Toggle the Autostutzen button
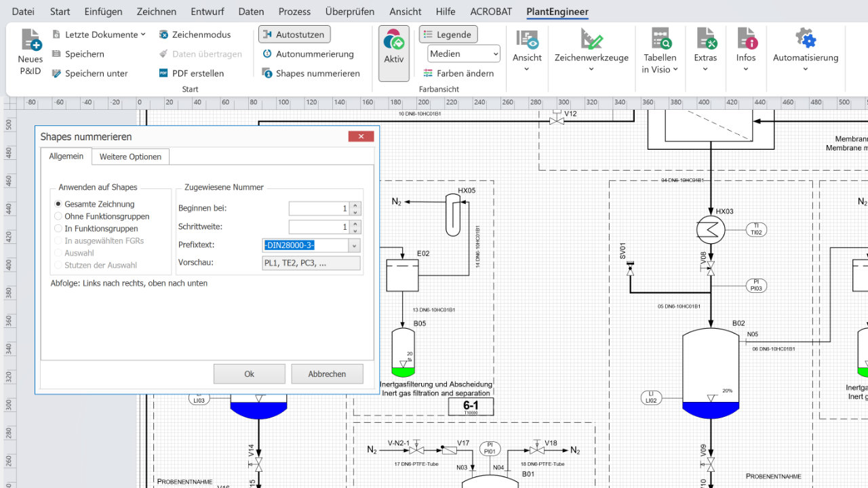Screen dimensions: 868x488 [x=294, y=35]
